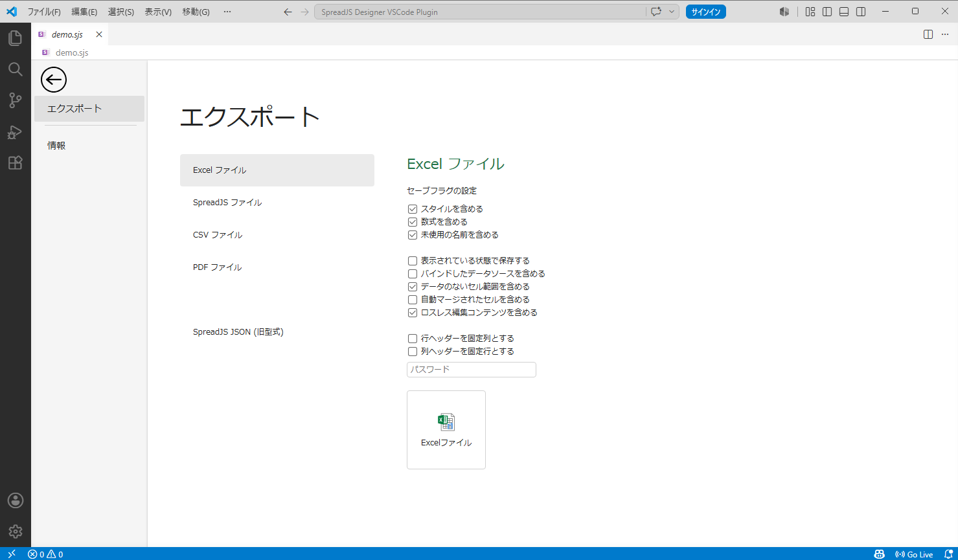Click the Copilot status bar icon
Screen dimensions: 958x560
(879, 554)
